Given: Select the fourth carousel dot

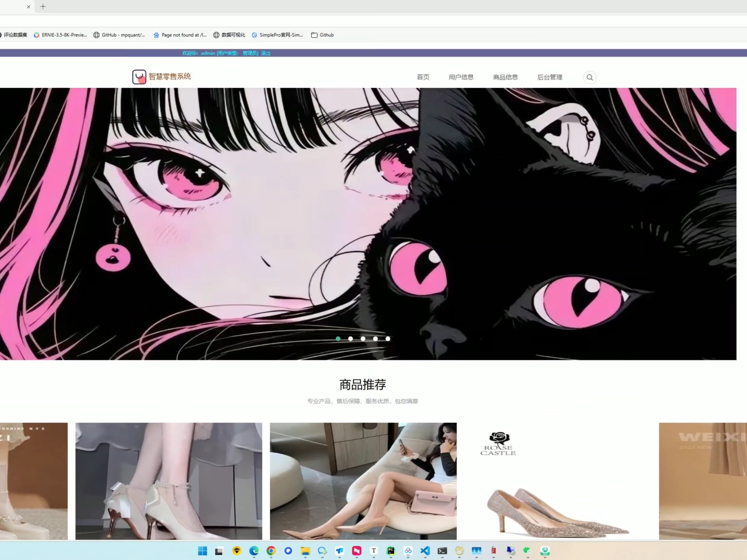Looking at the screenshot, I should pyautogui.click(x=375, y=339).
